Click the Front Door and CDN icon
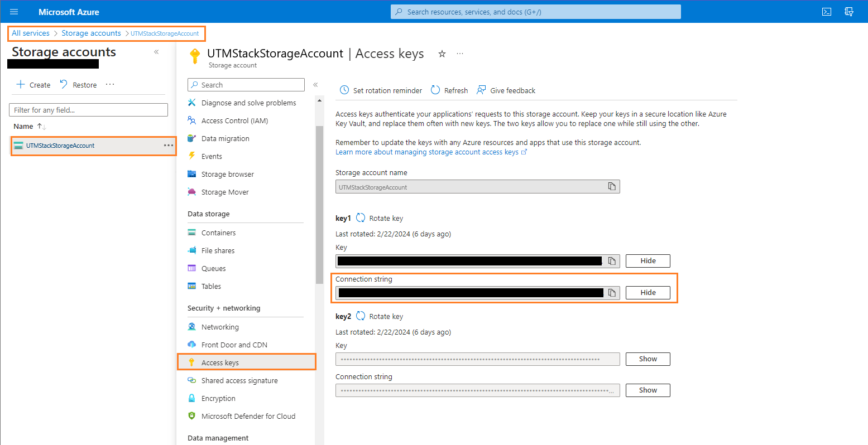Viewport: 868px width, 445px height. pos(192,345)
